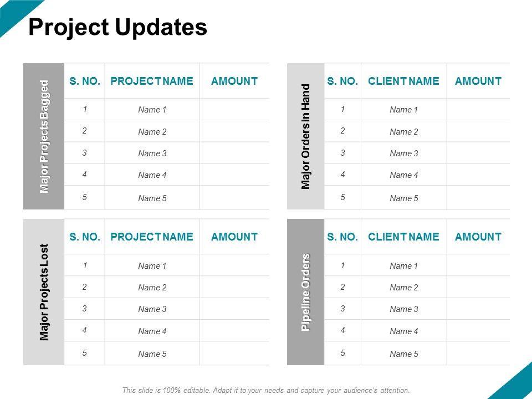The image size is (532, 399).
Task: Select Name 2 in Major Projects Lost table
Action: pos(152,288)
